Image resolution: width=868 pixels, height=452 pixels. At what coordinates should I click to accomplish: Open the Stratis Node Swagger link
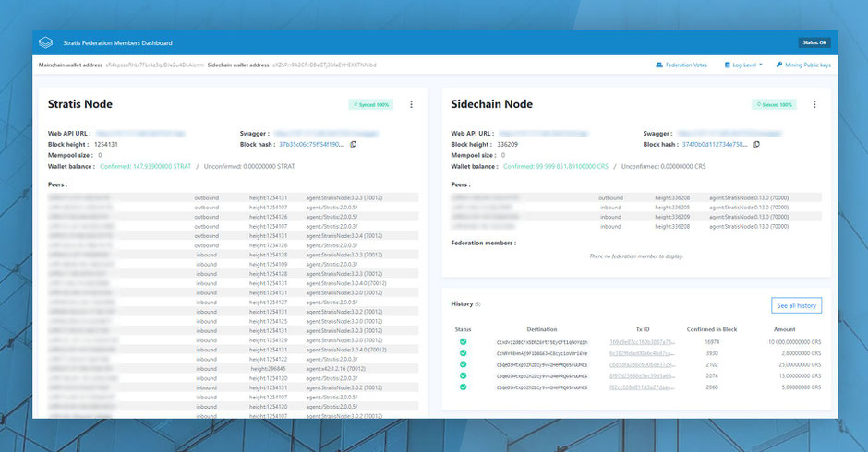tap(326, 134)
